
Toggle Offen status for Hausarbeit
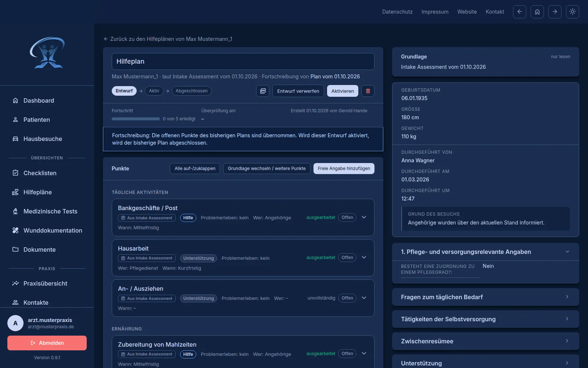(x=347, y=258)
